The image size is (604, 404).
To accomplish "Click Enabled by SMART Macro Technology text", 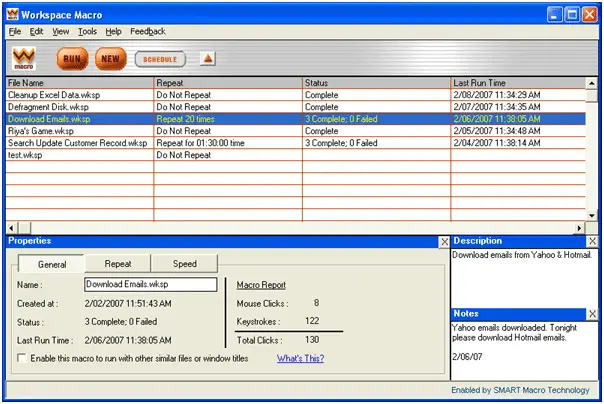I will [520, 390].
